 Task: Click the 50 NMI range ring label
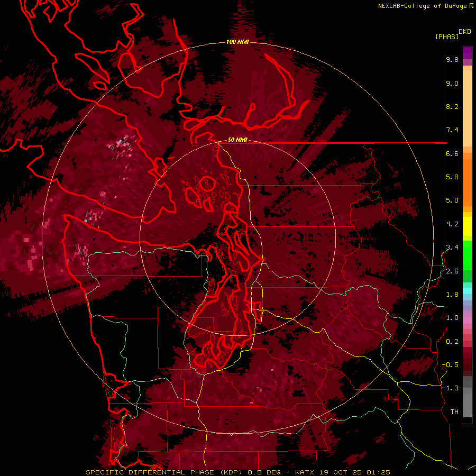coord(237,140)
